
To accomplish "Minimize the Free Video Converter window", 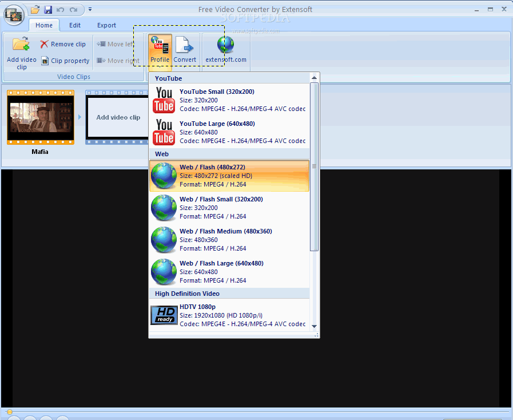I will (477, 10).
